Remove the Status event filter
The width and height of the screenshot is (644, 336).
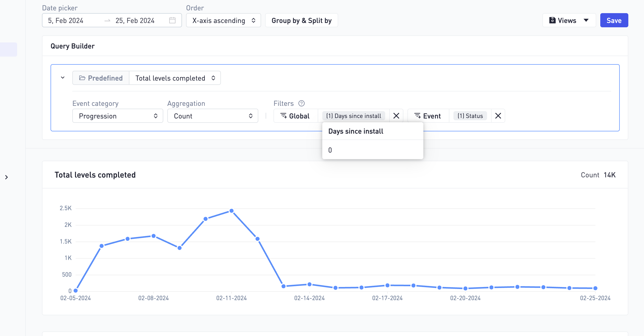point(498,116)
